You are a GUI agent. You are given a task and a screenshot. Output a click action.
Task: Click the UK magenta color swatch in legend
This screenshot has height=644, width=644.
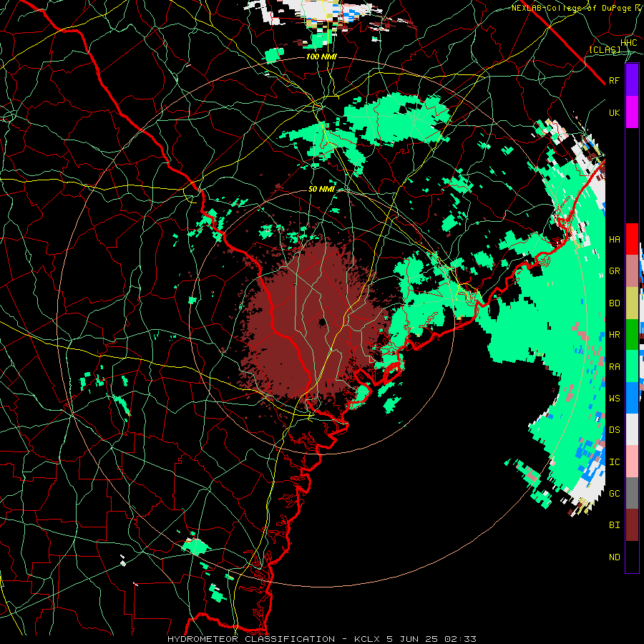tap(632, 112)
